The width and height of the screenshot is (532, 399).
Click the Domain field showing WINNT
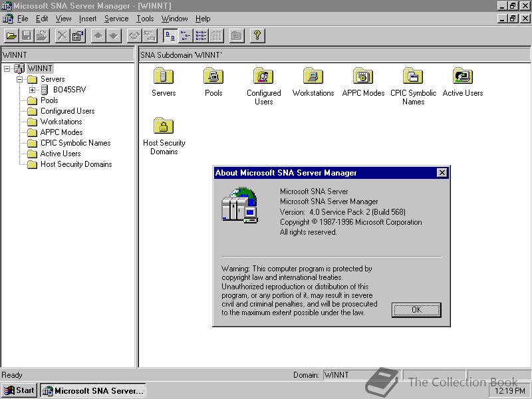coord(361,375)
